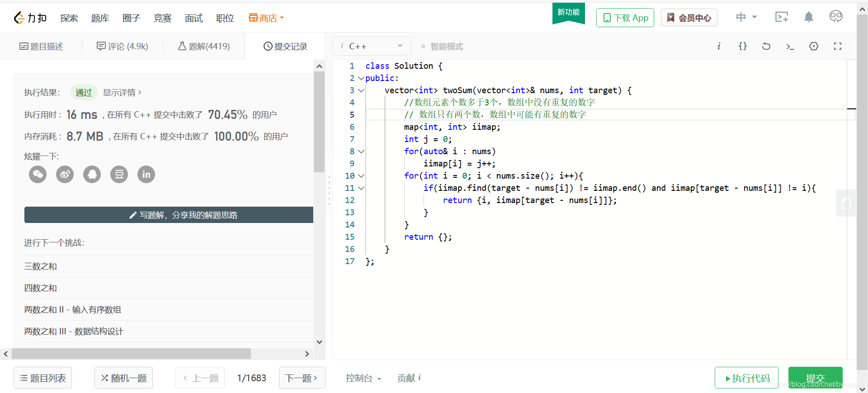Click 下载 App button
Screen dimensions: 868x393
625,18
